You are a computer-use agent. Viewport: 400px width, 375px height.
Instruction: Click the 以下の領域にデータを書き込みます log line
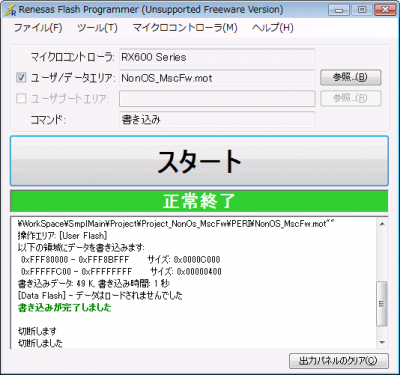81,248
